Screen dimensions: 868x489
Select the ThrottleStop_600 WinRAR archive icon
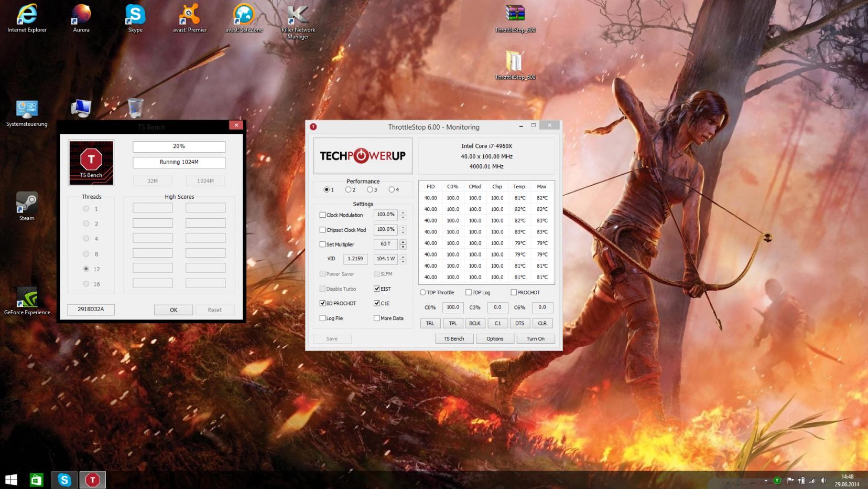pos(515,19)
